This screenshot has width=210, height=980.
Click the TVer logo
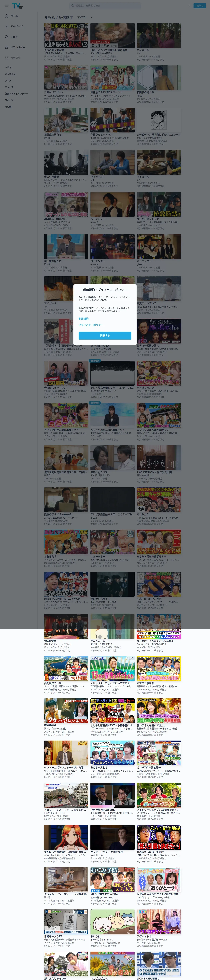(17, 6)
